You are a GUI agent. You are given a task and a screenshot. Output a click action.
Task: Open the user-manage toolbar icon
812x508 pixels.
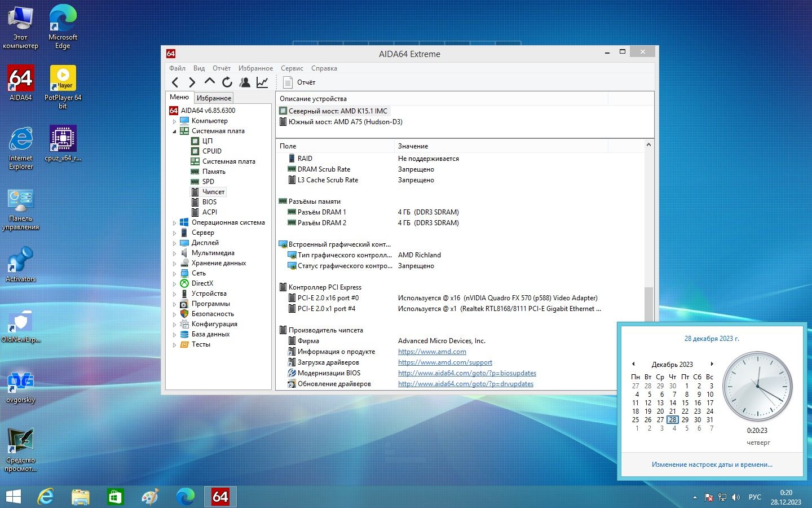pos(245,82)
